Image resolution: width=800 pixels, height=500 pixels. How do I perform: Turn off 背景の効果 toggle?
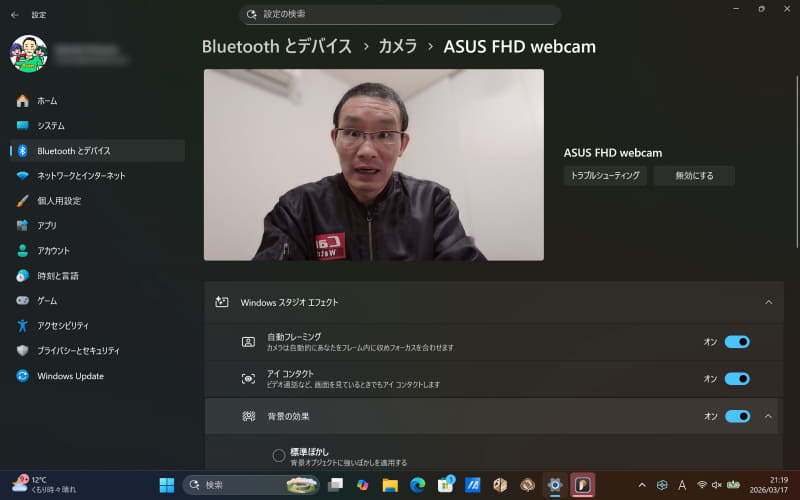click(x=737, y=416)
